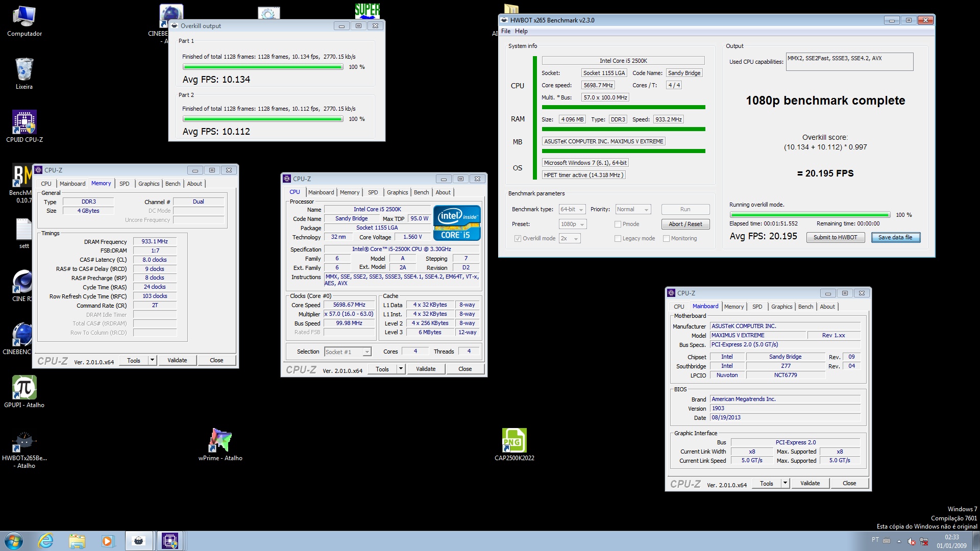Switch to Bench tab in CPU-Z CPU window
980x551 pixels.
421,192
